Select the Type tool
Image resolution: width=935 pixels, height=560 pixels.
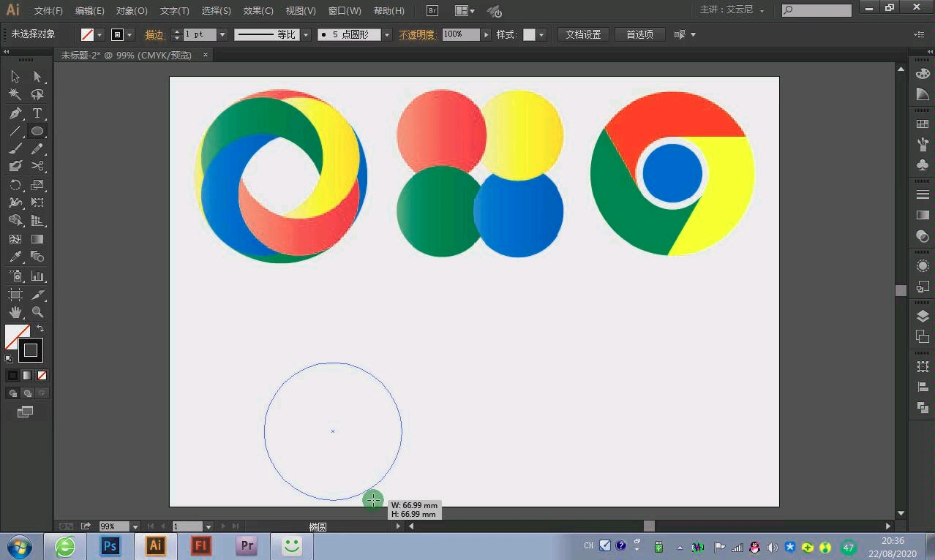[37, 113]
